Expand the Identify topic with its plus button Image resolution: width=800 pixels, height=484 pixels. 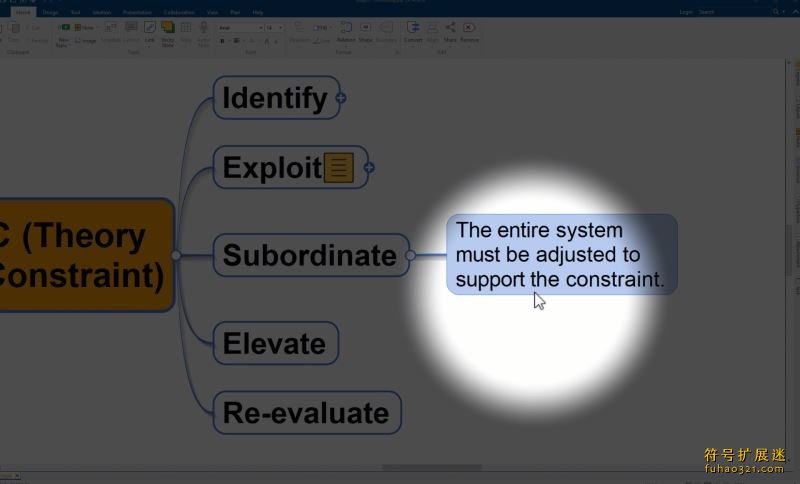point(341,98)
